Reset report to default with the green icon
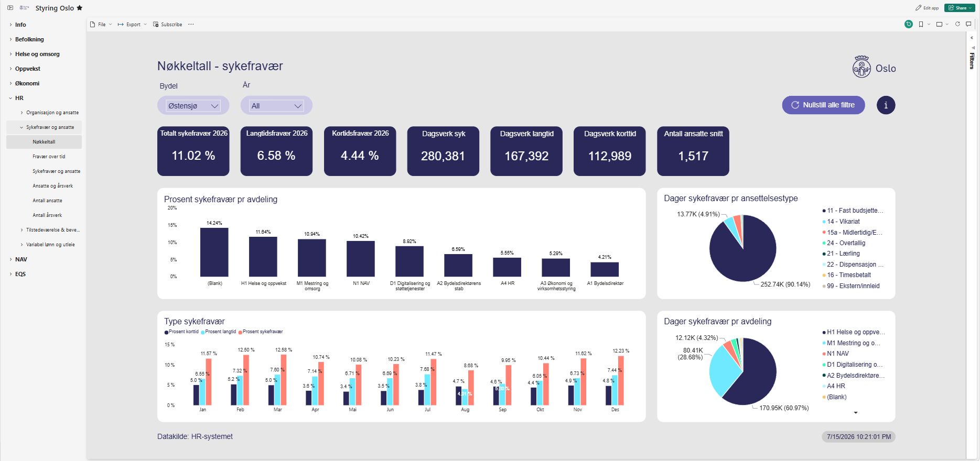This screenshot has height=461, width=980. [909, 24]
